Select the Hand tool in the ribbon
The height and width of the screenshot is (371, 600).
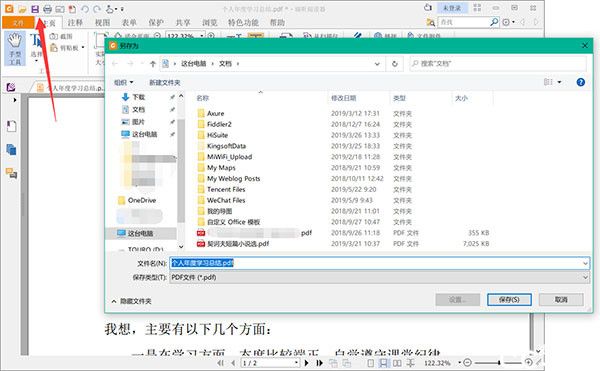15,49
